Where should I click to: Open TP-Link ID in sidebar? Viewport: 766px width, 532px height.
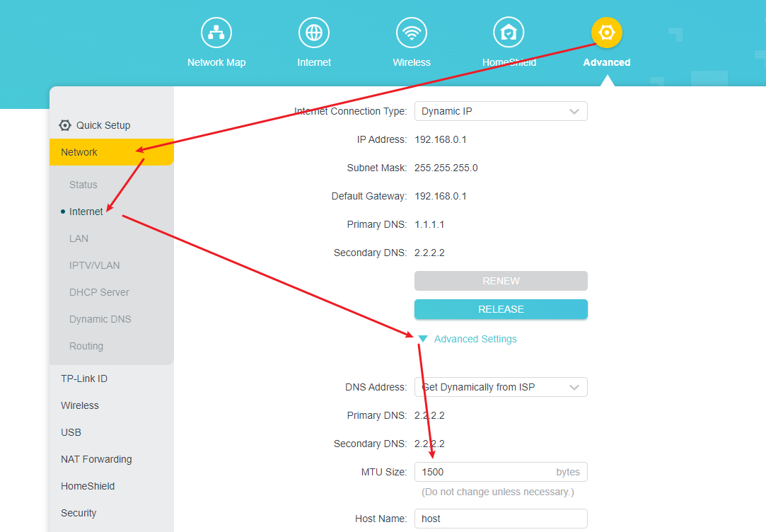[x=84, y=378]
